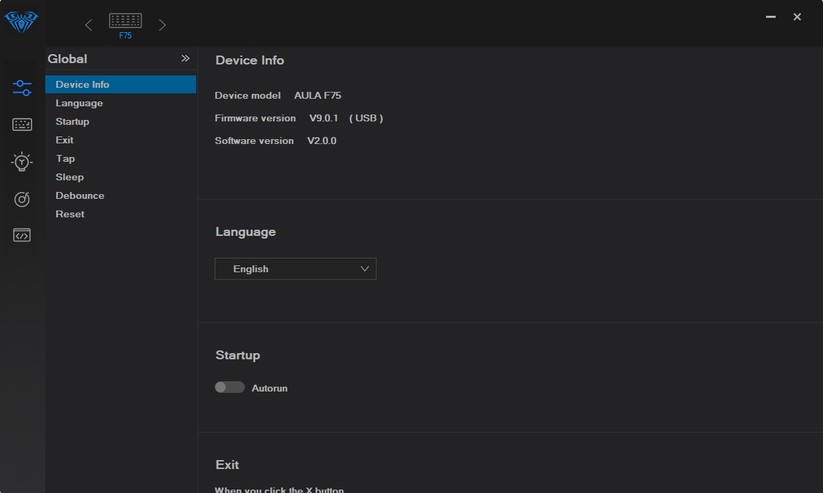The image size is (823, 493).
Task: Enable the Autorun toggle
Action: 230,387
